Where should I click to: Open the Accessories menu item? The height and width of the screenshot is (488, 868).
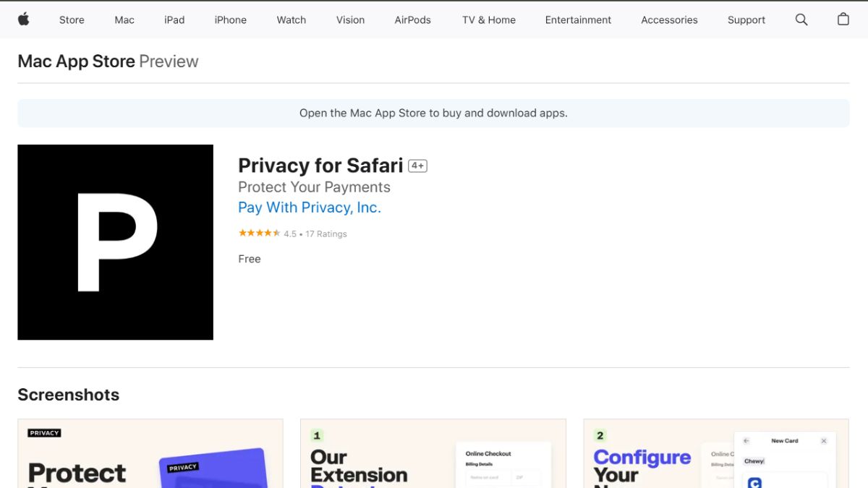click(x=669, y=20)
